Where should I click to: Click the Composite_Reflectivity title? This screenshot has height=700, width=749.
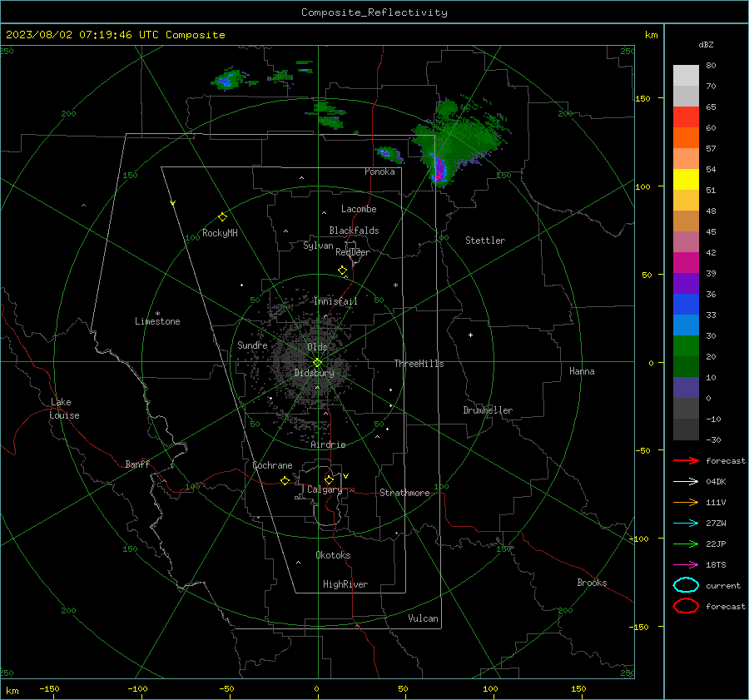pos(374,12)
